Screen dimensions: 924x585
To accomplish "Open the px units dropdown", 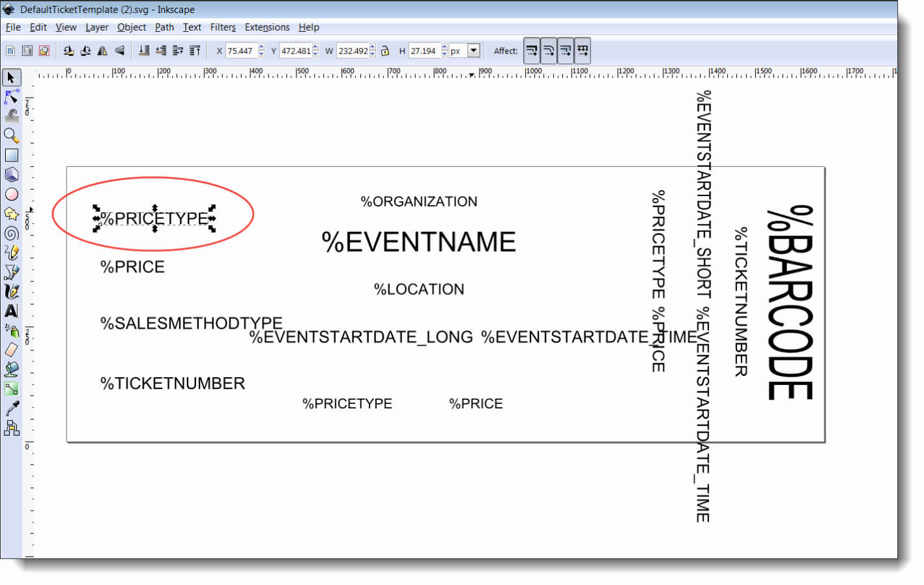I will pyautogui.click(x=474, y=51).
